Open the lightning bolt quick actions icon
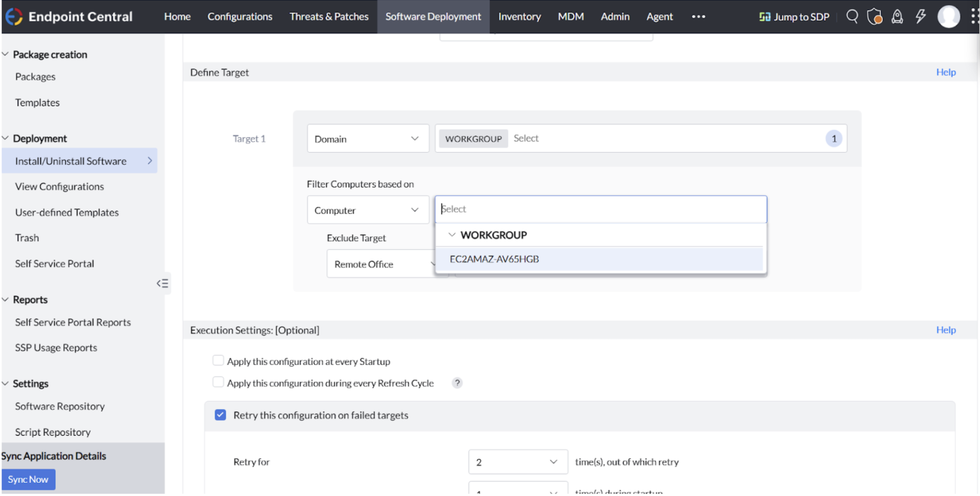 point(920,17)
